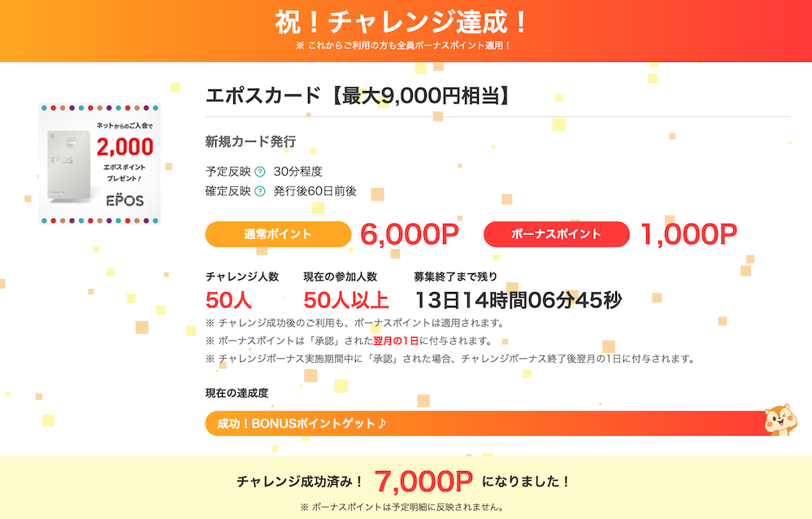Screen dimensions: 812x519
Task: Click the help icon next to 確定反映
Action: [260, 191]
